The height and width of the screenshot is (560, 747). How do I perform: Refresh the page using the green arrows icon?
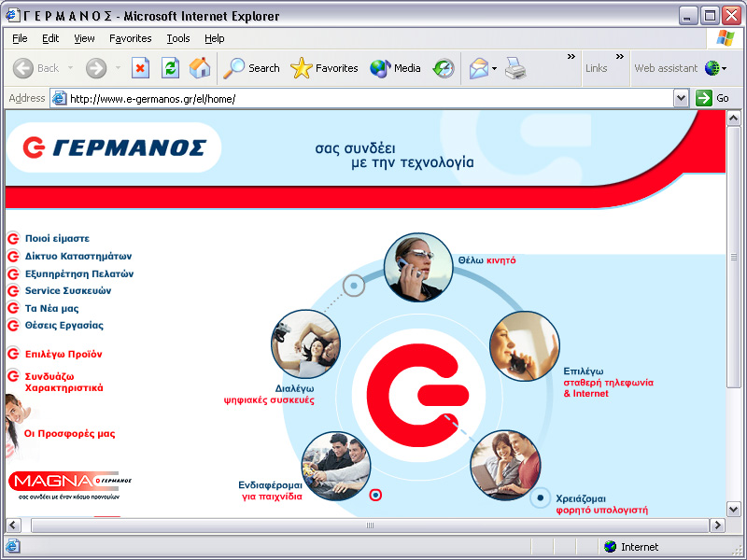point(170,68)
